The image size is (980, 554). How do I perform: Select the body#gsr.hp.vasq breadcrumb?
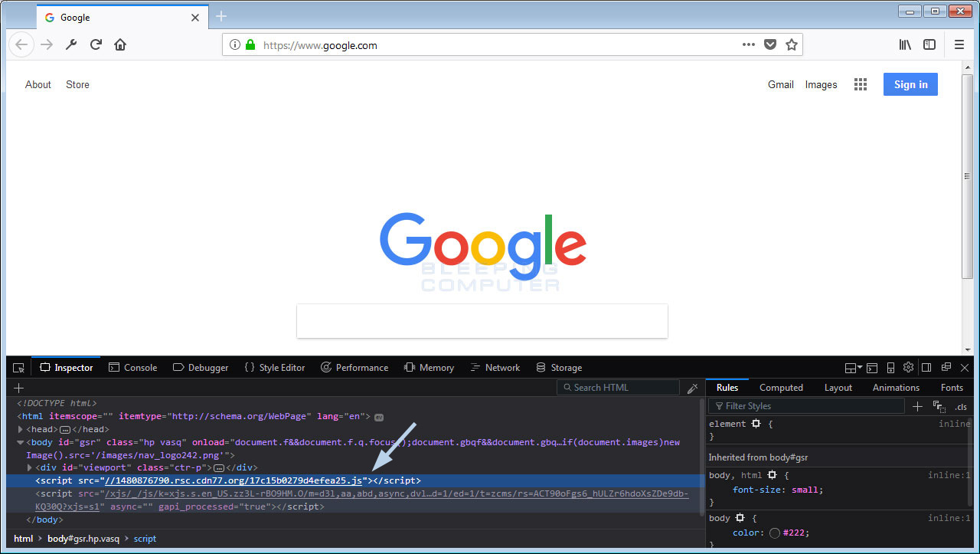point(83,539)
